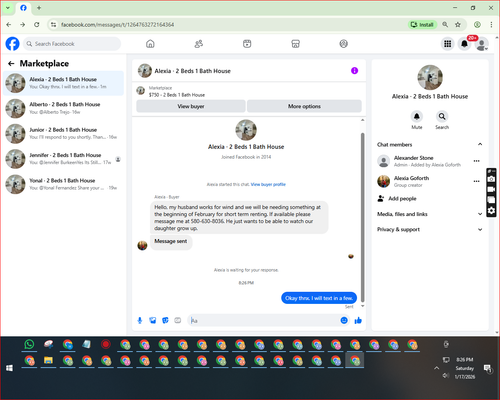The height and width of the screenshot is (400, 500).
Task: Mute this chat using the bell icon
Action: click(x=417, y=116)
